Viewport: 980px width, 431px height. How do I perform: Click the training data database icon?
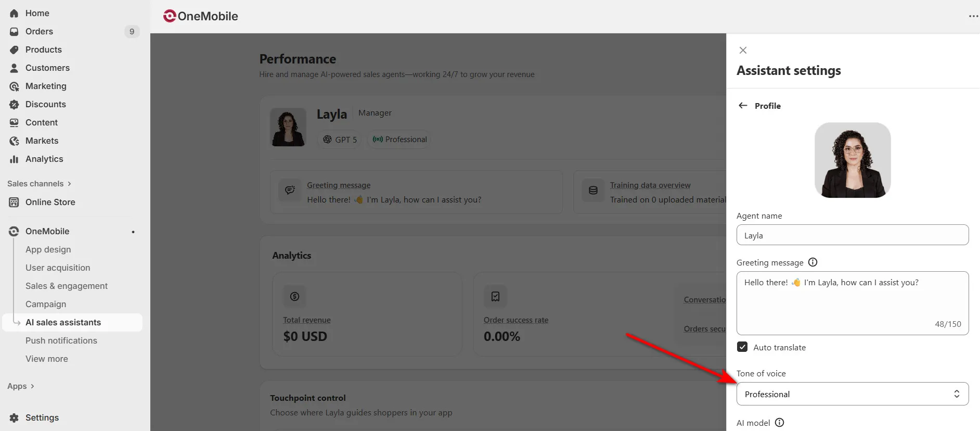[x=593, y=191]
